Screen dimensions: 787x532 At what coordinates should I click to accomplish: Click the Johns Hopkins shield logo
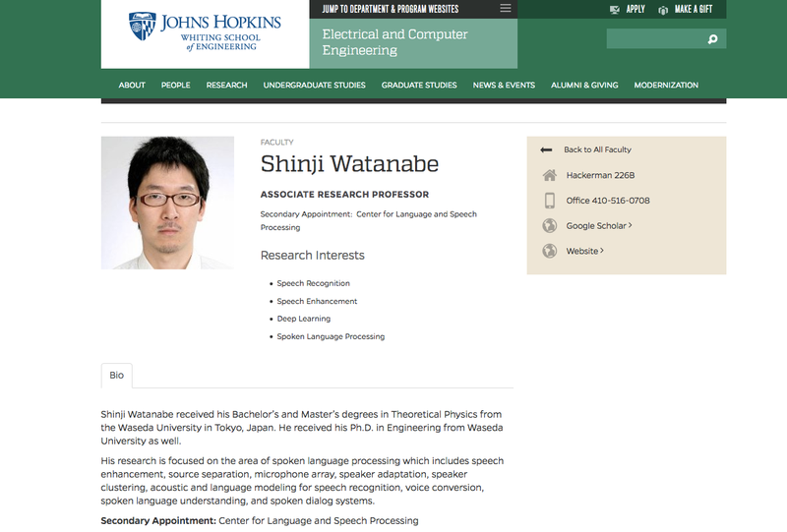pyautogui.click(x=142, y=27)
